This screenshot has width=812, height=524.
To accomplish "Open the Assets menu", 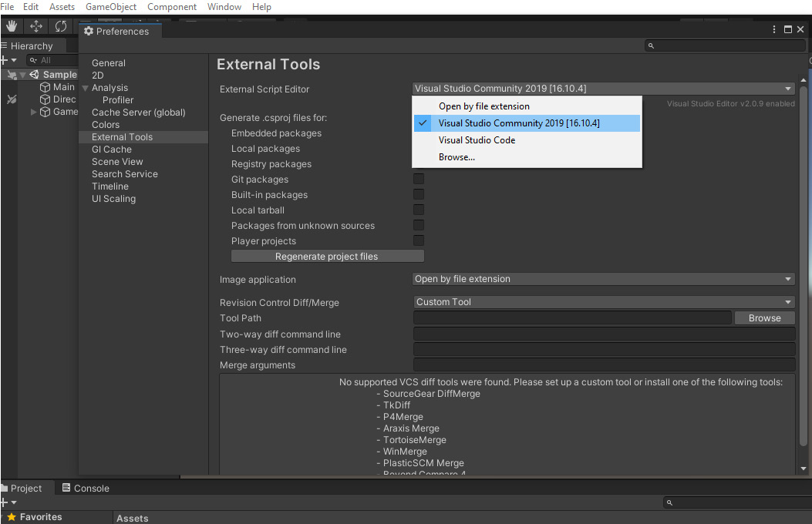I will coord(62,7).
